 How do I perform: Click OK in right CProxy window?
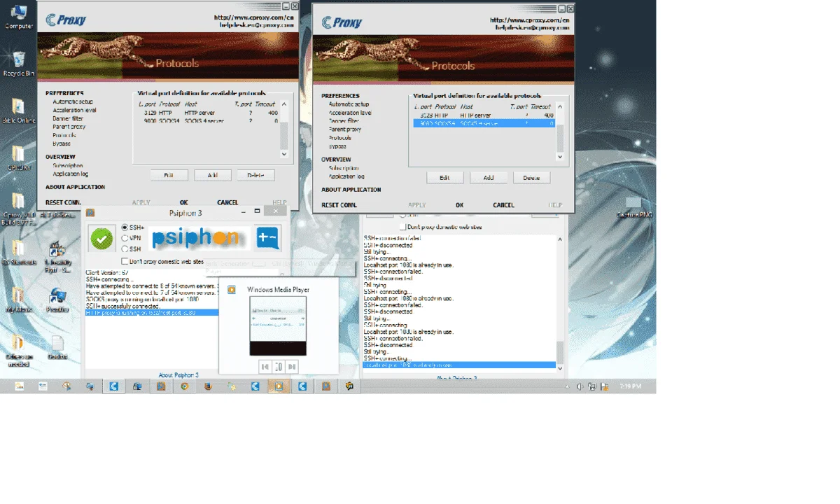[x=459, y=205]
